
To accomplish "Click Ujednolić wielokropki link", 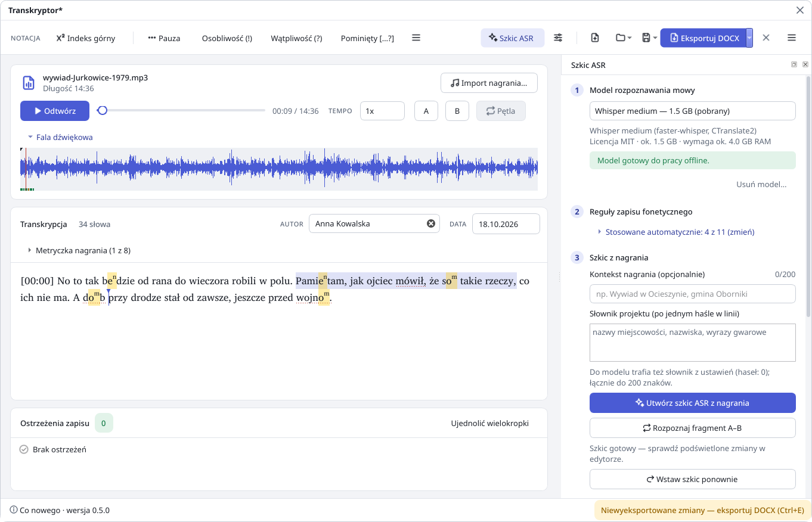I will (x=490, y=423).
